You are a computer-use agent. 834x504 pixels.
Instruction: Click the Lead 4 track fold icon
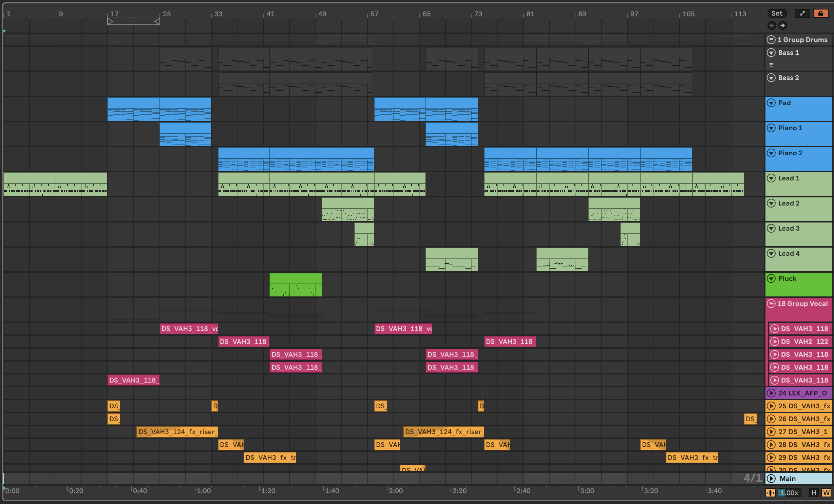click(x=771, y=253)
